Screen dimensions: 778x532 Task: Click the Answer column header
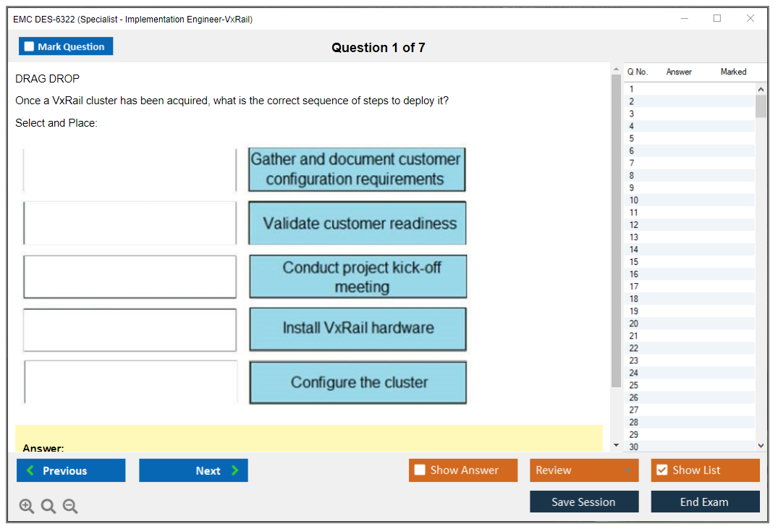pyautogui.click(x=679, y=72)
